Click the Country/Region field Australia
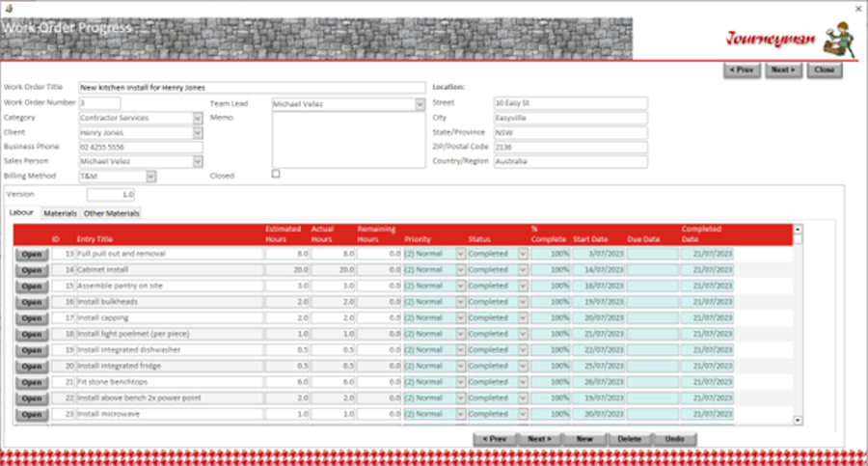 571,161
